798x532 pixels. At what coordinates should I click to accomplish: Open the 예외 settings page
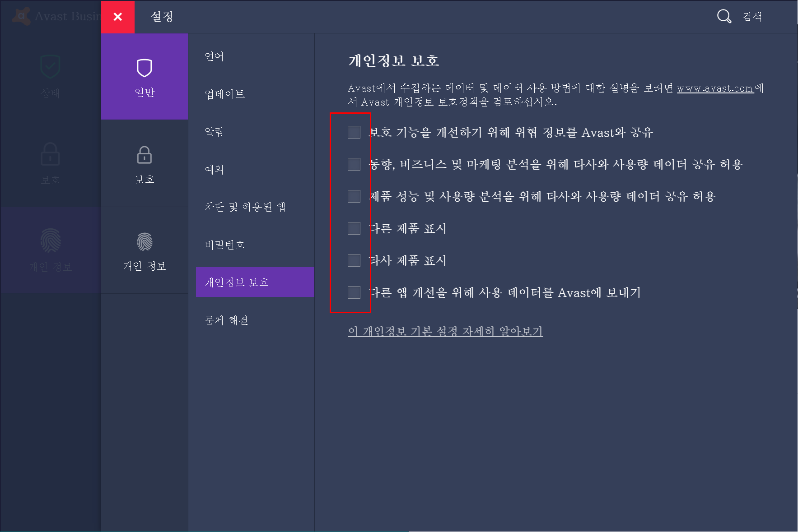214,169
